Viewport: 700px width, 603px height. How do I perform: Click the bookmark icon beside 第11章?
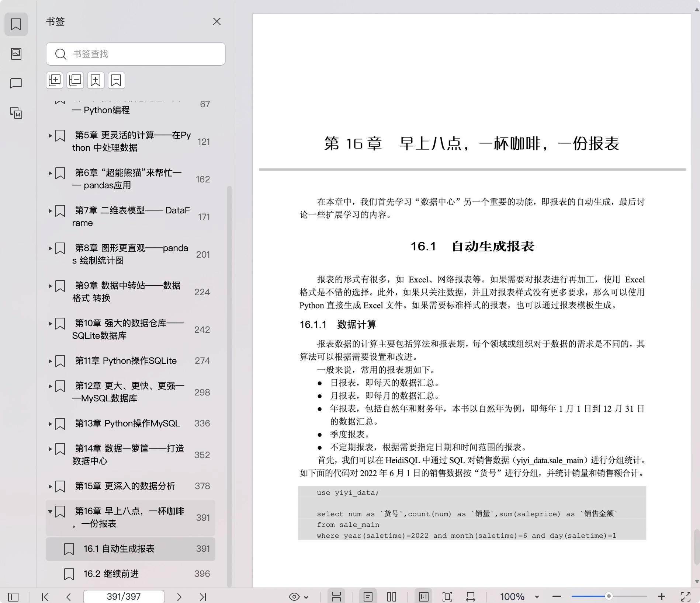point(60,361)
